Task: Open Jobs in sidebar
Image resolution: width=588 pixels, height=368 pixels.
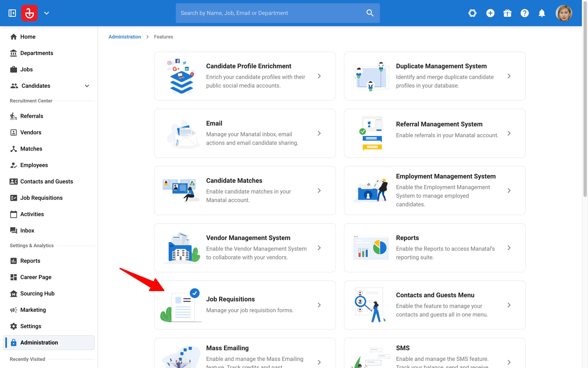Action: (49, 69)
